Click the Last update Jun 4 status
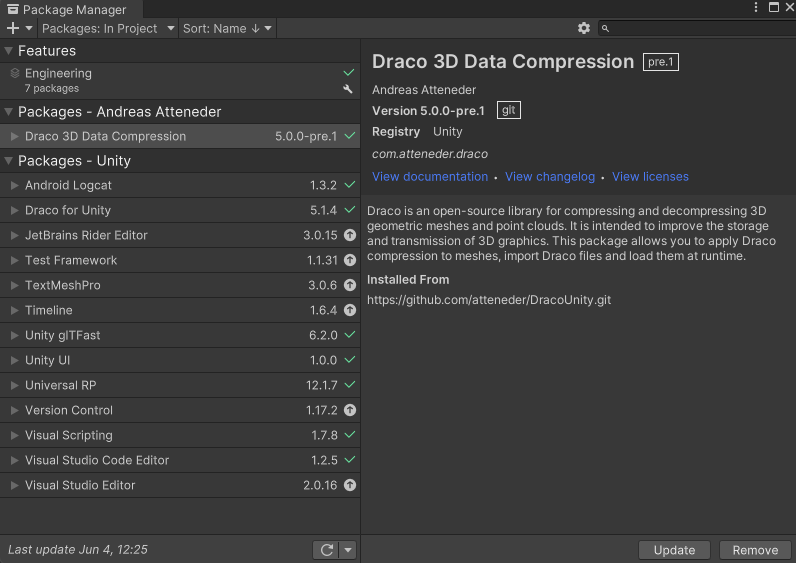Image resolution: width=796 pixels, height=563 pixels. (78, 550)
